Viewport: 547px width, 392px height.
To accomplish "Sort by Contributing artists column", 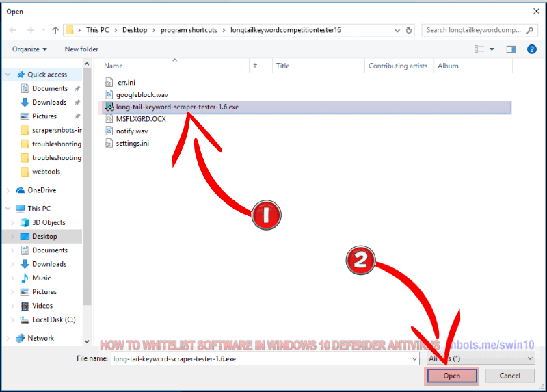I will 398,66.
